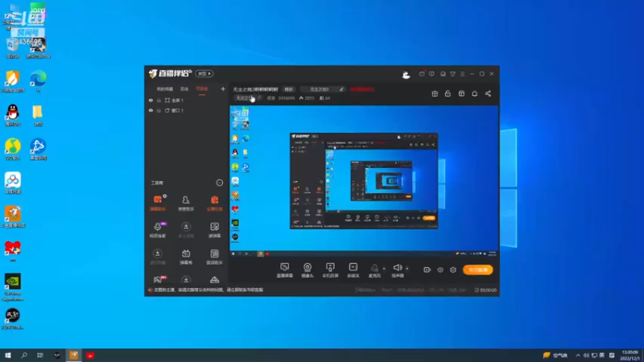Click the room ID 2436696
Viewport: 644px width, 362px height.
point(287,98)
